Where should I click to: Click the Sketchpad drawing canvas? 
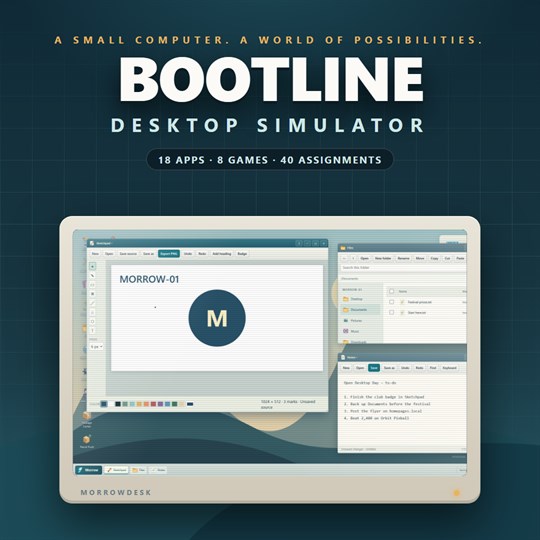[x=217, y=318]
